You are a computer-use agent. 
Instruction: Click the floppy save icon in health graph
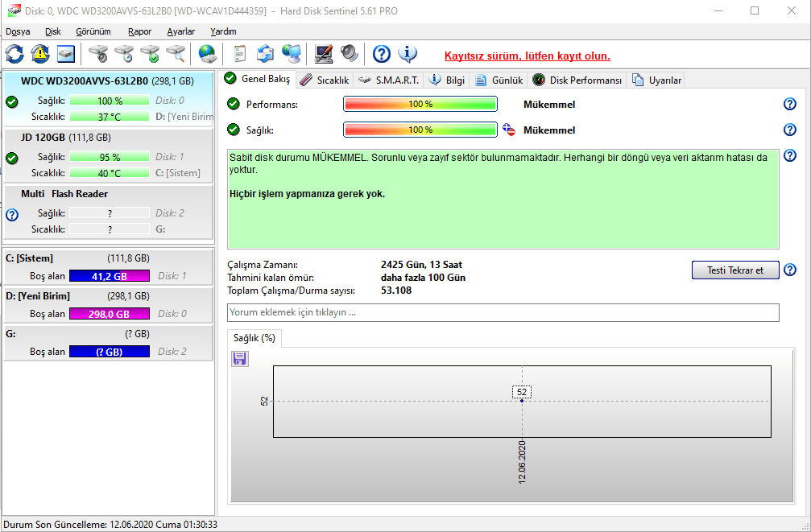pos(239,358)
